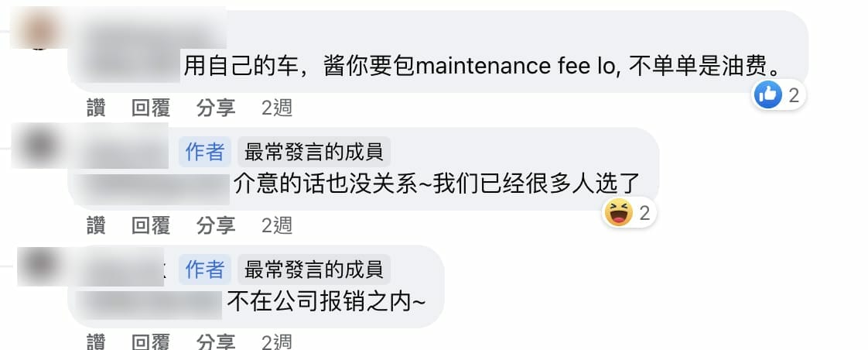Open the 2週 timestamp under the 很多人选了 comment

276,225
